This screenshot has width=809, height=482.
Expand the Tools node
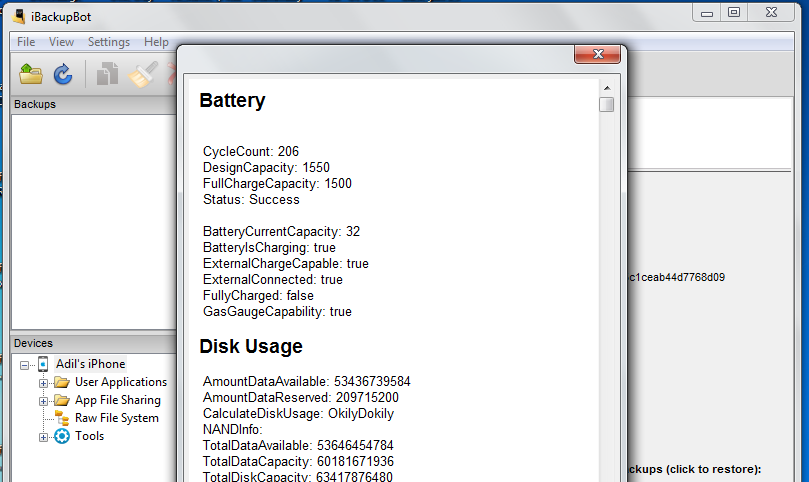tap(43, 437)
